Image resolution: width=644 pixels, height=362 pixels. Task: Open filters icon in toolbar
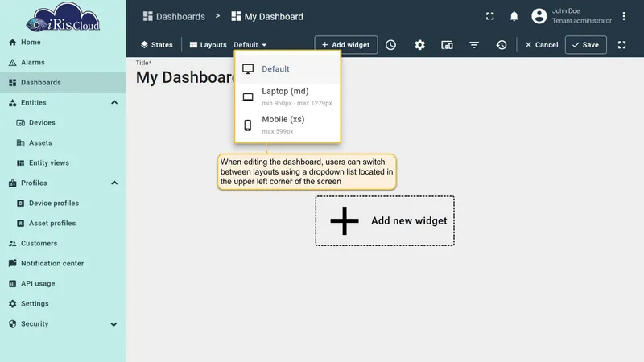pyautogui.click(x=474, y=45)
